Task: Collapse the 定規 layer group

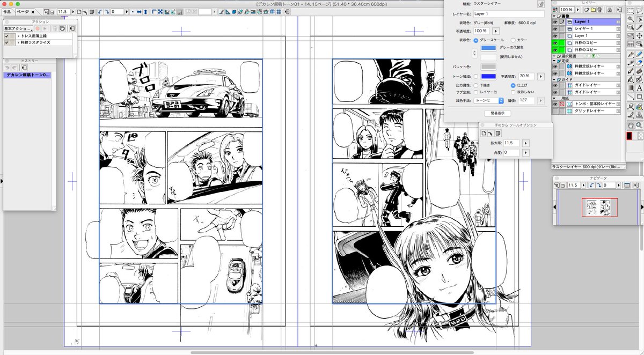Action: point(554,61)
